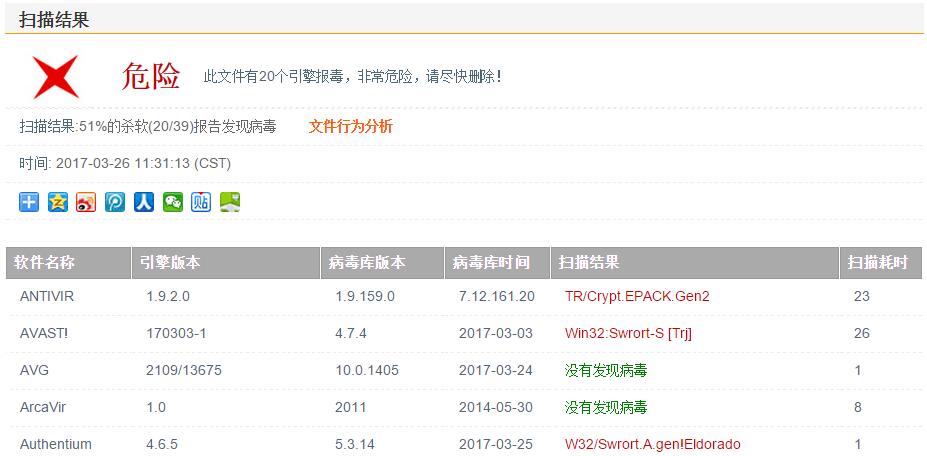The width and height of the screenshot is (927, 456).
Task: Click the red 危险 status label
Action: (151, 76)
